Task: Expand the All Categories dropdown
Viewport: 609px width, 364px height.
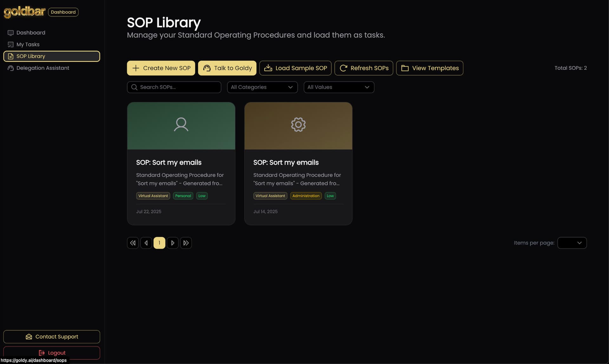Action: [262, 87]
